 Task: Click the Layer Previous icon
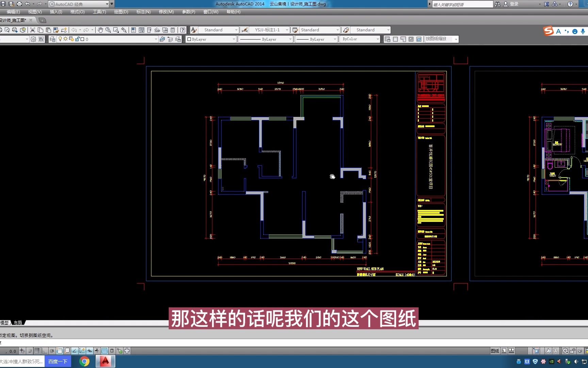[170, 39]
